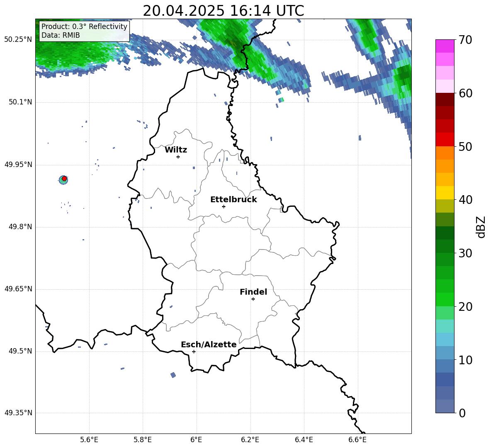This screenshot has height=448, width=491.
Task: Click the 50.25°N latitude label
Action: point(18,40)
